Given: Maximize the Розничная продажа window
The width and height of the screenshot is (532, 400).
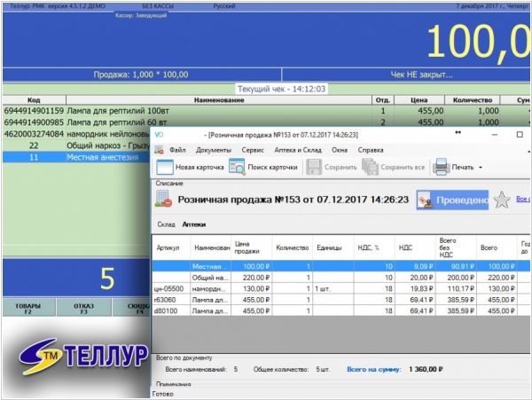Looking at the screenshot, I should pyautogui.click(x=520, y=135).
